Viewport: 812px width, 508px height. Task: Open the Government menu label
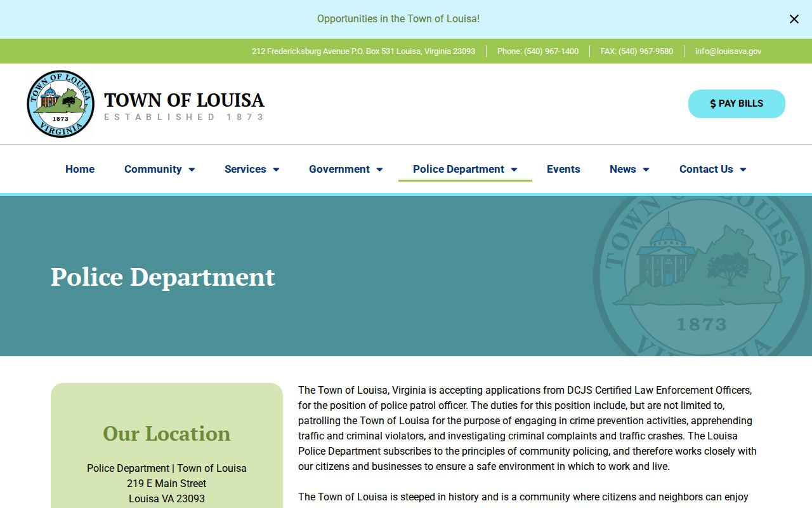pyautogui.click(x=339, y=169)
